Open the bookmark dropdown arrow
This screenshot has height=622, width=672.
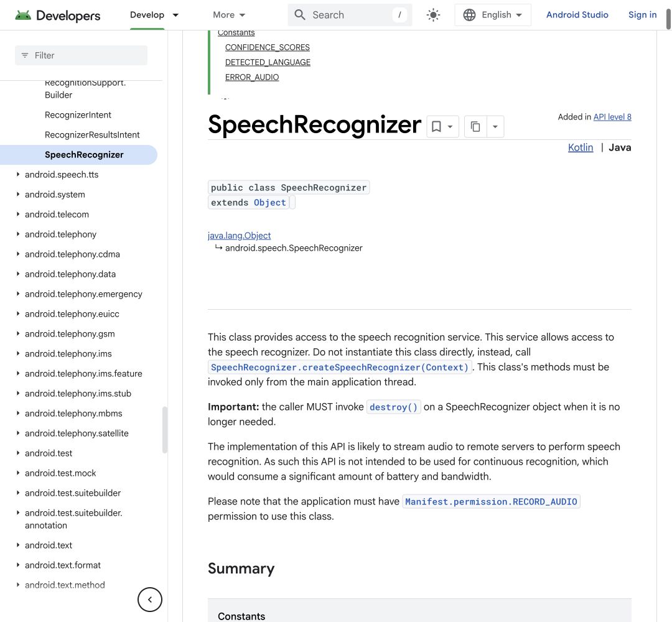(x=450, y=127)
